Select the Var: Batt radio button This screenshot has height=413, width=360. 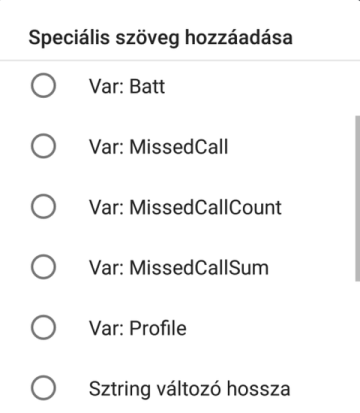tap(43, 85)
